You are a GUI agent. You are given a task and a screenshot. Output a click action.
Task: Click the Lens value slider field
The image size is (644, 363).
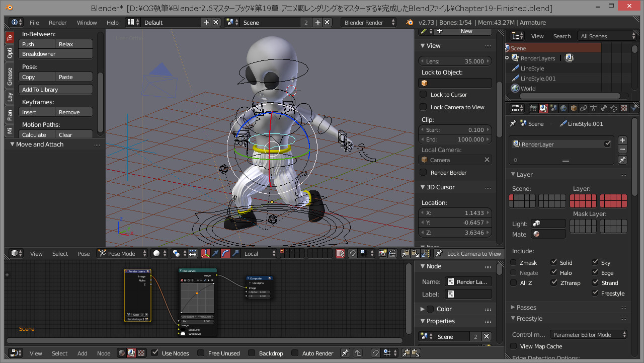click(x=455, y=61)
